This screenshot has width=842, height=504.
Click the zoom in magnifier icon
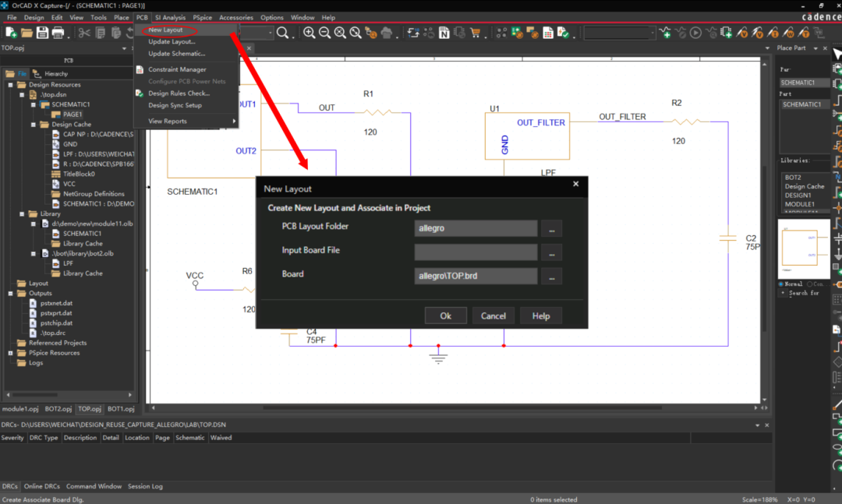pyautogui.click(x=310, y=33)
